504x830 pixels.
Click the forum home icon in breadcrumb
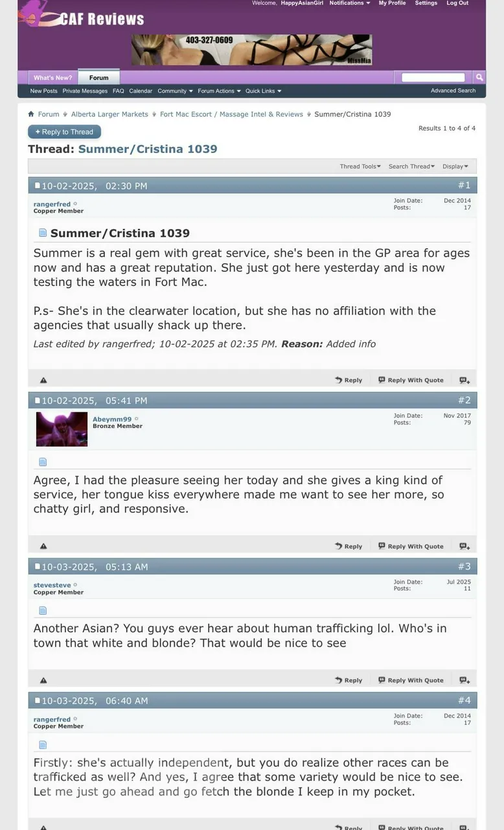[x=31, y=114]
